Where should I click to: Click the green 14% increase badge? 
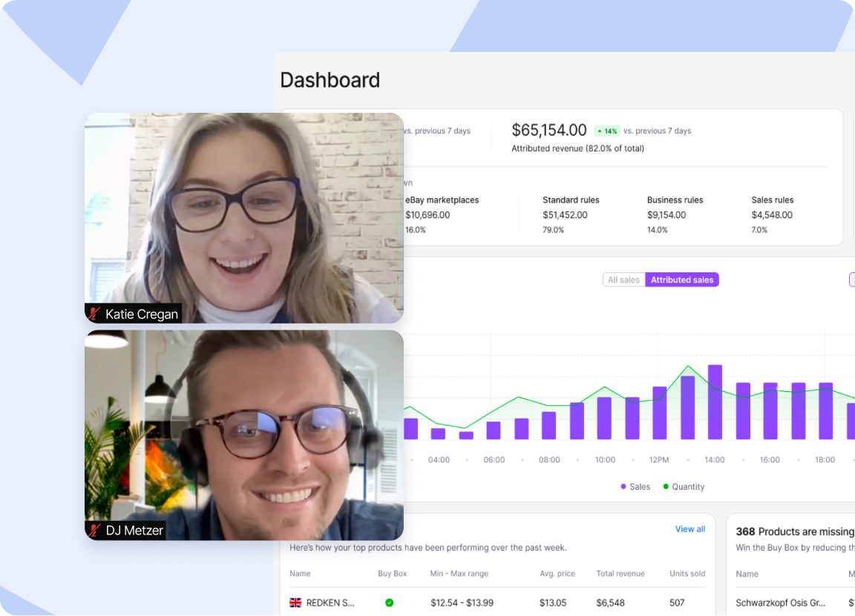[606, 131]
